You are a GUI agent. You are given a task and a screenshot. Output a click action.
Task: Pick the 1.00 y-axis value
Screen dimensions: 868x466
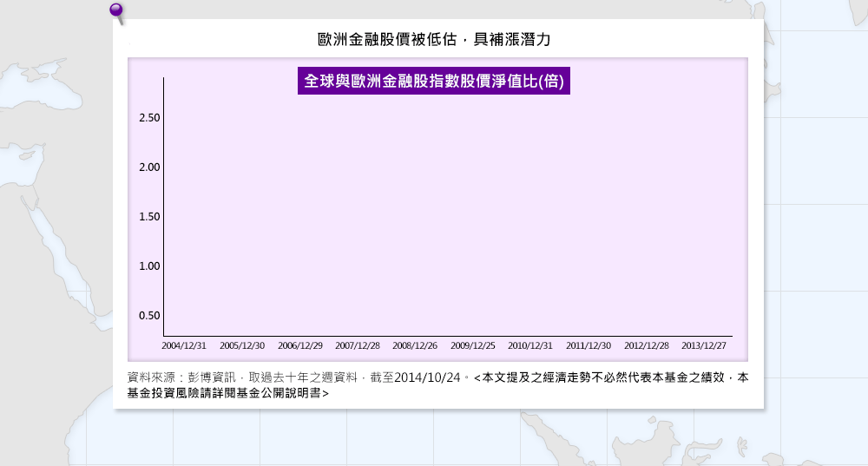click(149, 266)
